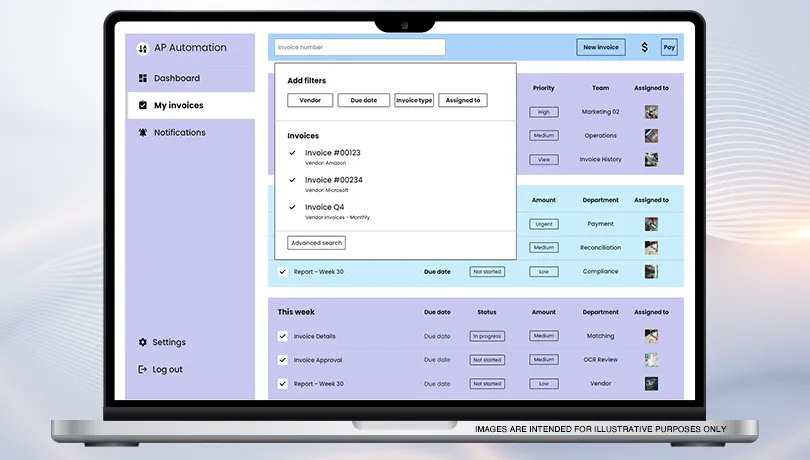The width and height of the screenshot is (810, 460).
Task: Open the Vendor filter dropdown
Action: [310, 100]
